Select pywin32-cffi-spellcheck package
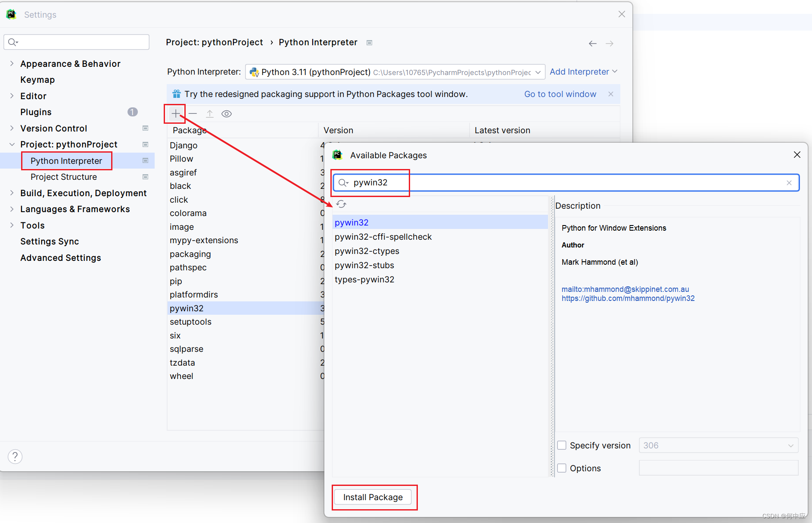This screenshot has width=812, height=523. click(x=440, y=237)
